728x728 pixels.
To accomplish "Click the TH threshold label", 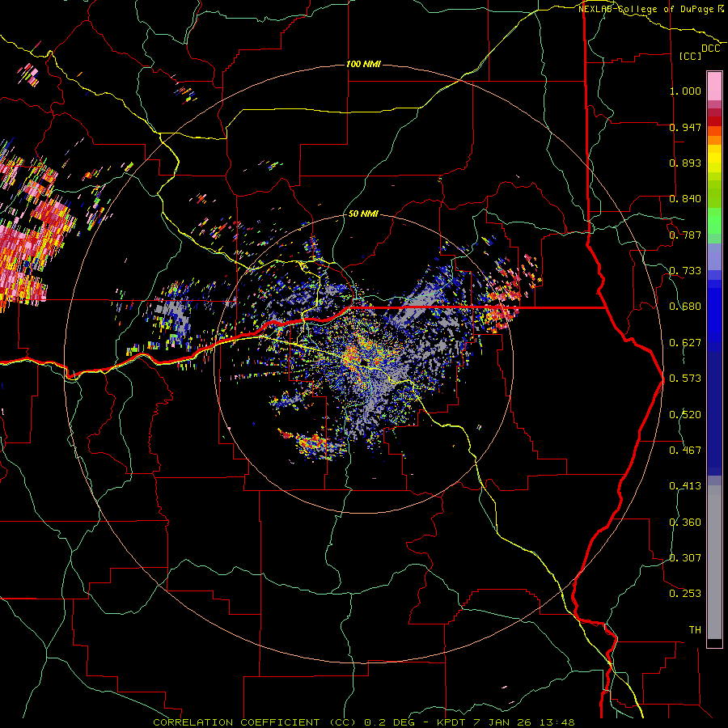I will pos(695,630).
